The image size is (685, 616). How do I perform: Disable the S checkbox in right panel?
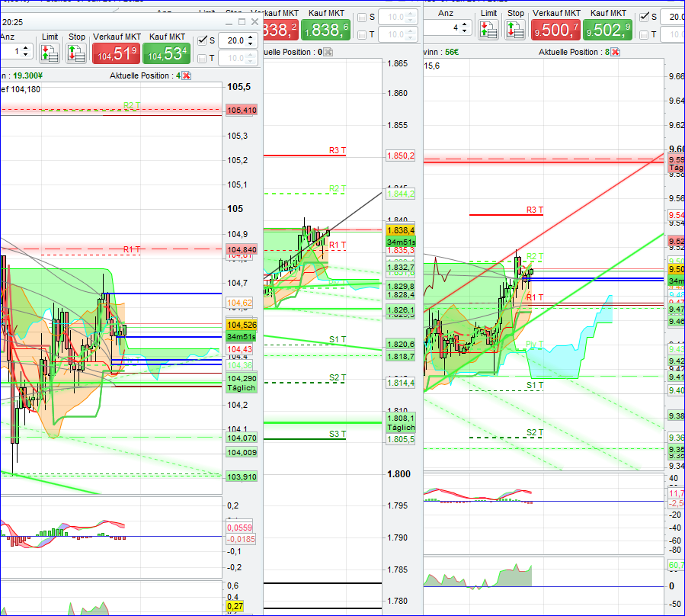[645, 17]
